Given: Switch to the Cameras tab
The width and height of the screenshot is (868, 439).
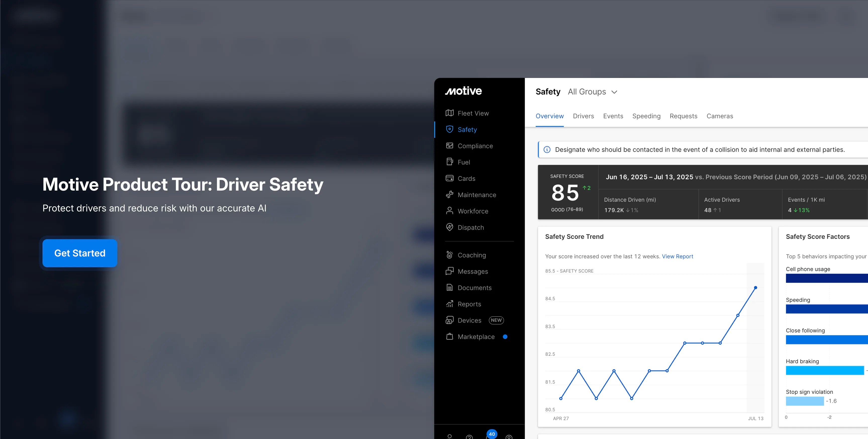Looking at the screenshot, I should point(719,116).
